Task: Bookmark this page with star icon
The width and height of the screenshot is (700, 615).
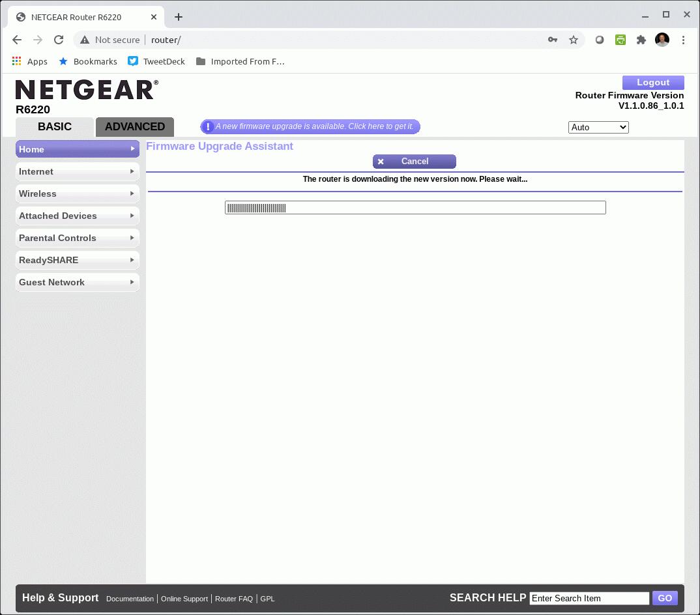Action: pos(573,40)
